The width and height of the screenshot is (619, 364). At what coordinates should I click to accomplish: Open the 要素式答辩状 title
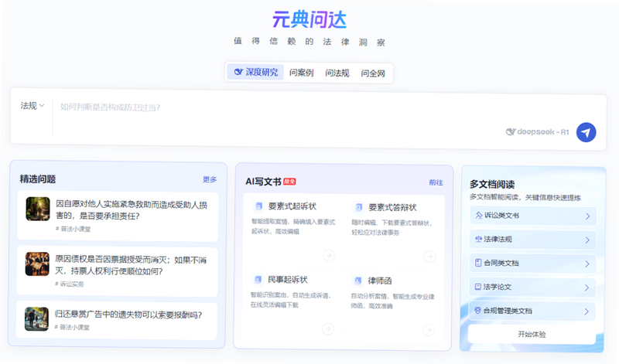[x=392, y=207]
